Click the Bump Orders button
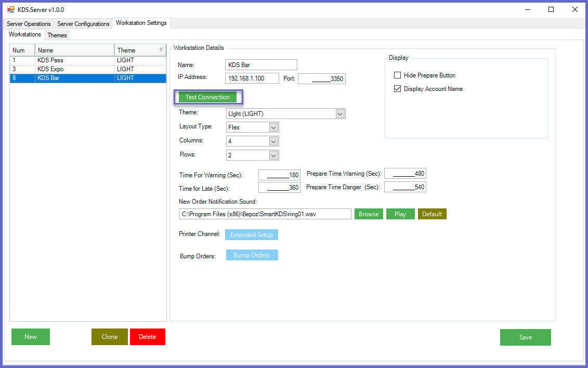588x368 pixels. tap(252, 255)
